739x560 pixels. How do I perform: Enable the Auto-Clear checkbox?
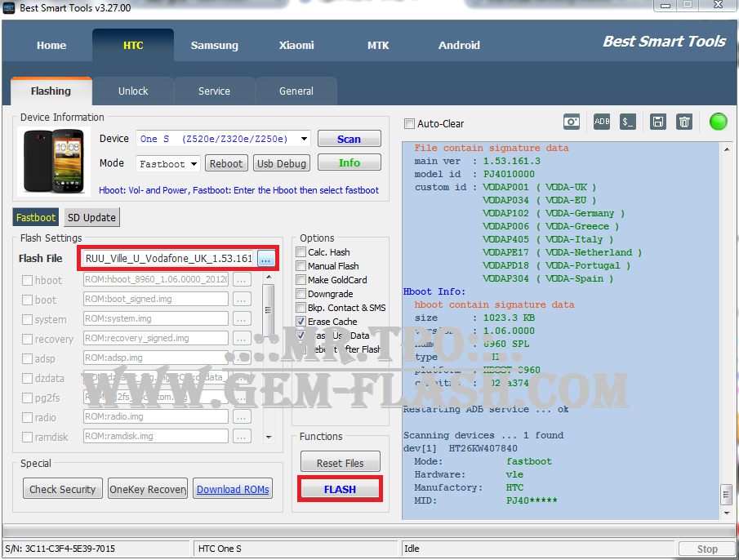(x=409, y=124)
